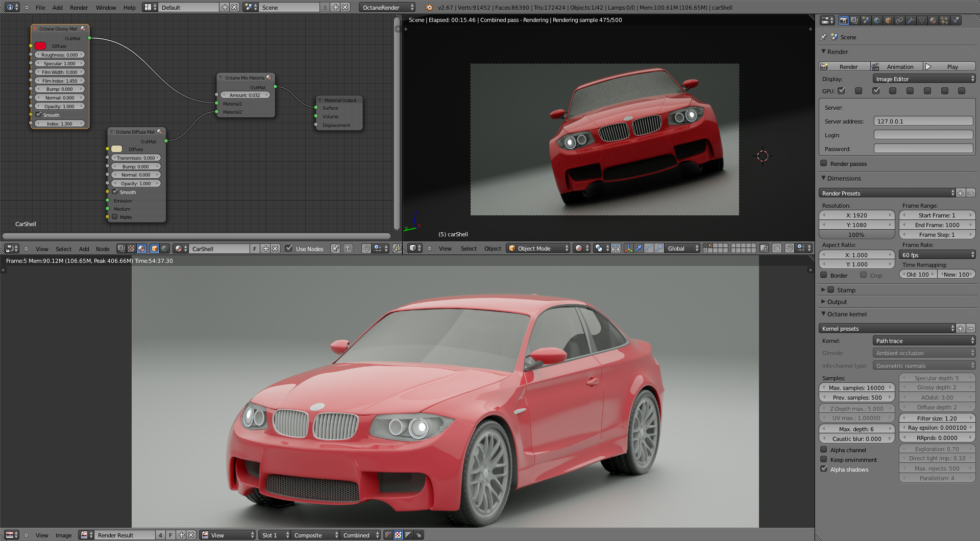Add a new material next to CarShell
Screen dimensions: 980x541
[x=265, y=249]
